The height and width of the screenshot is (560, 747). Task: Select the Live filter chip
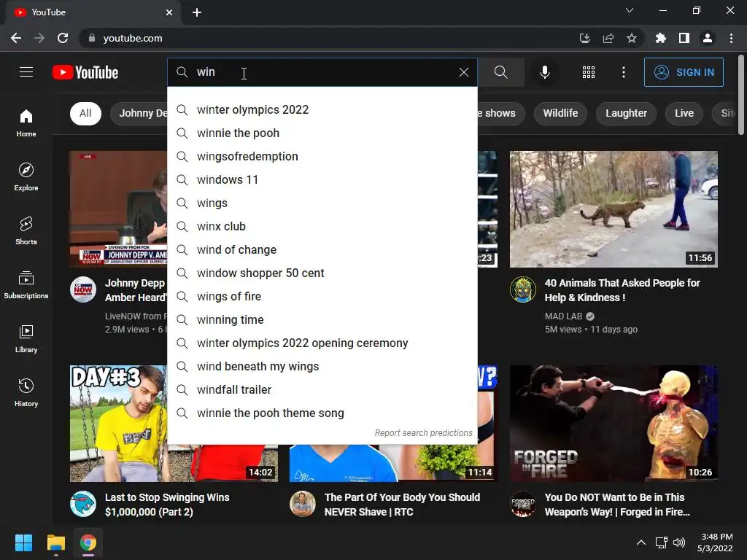click(684, 113)
